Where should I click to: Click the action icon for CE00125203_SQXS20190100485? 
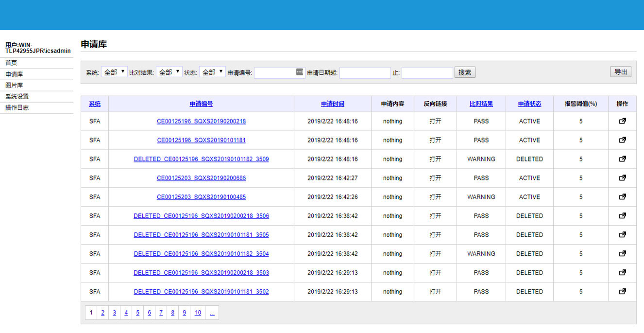622,197
